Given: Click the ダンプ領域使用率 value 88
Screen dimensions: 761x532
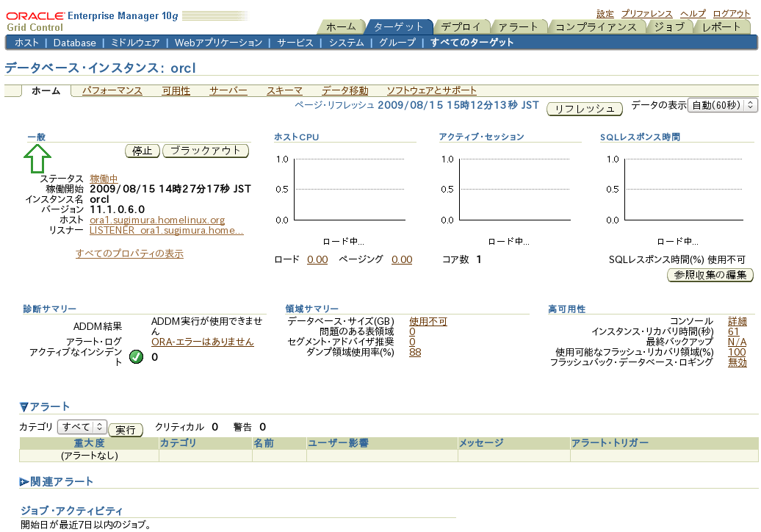Looking at the screenshot, I should 415,352.
